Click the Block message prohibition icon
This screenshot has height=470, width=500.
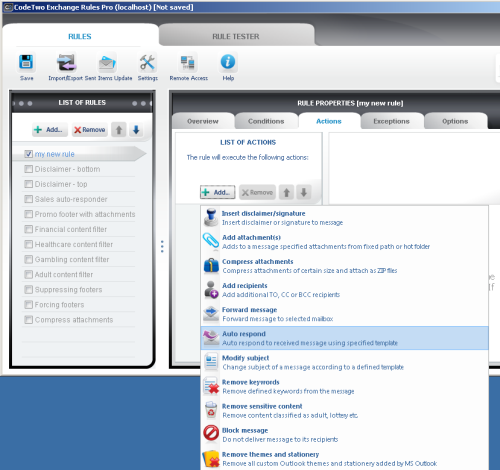tap(211, 434)
